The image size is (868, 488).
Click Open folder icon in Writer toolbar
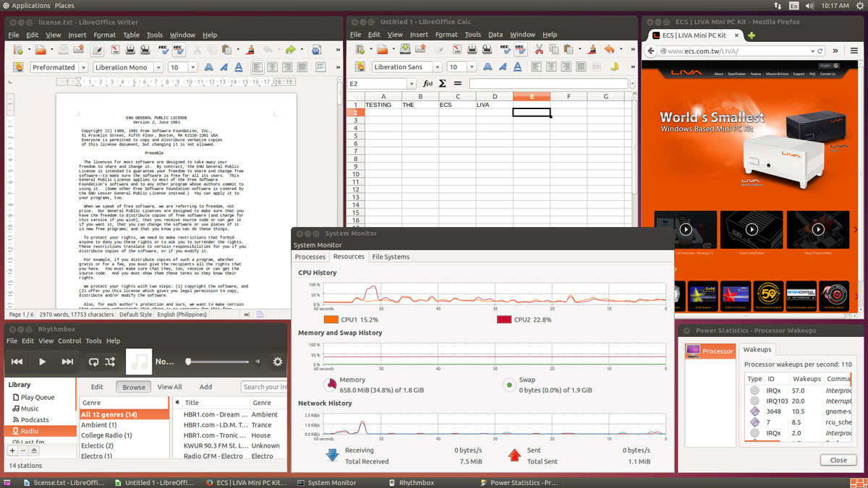[x=40, y=49]
